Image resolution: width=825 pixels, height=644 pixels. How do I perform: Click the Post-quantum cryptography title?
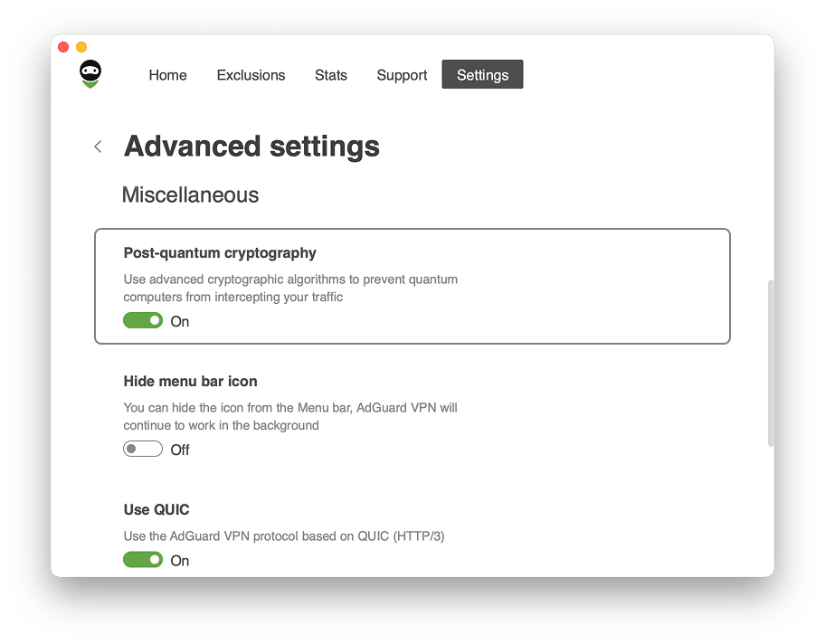[x=220, y=253]
